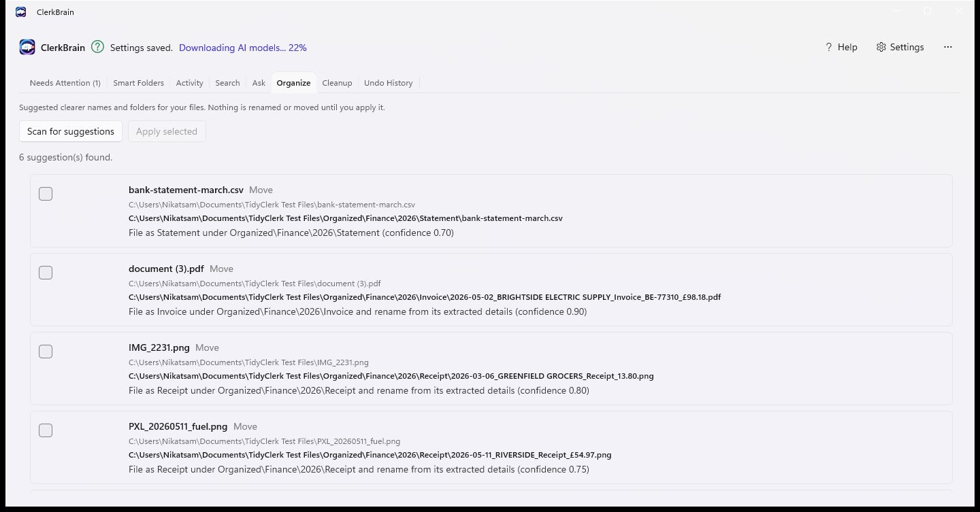Viewport: 980px width, 512px height.
Task: Open the Ask tab
Action: tap(259, 83)
